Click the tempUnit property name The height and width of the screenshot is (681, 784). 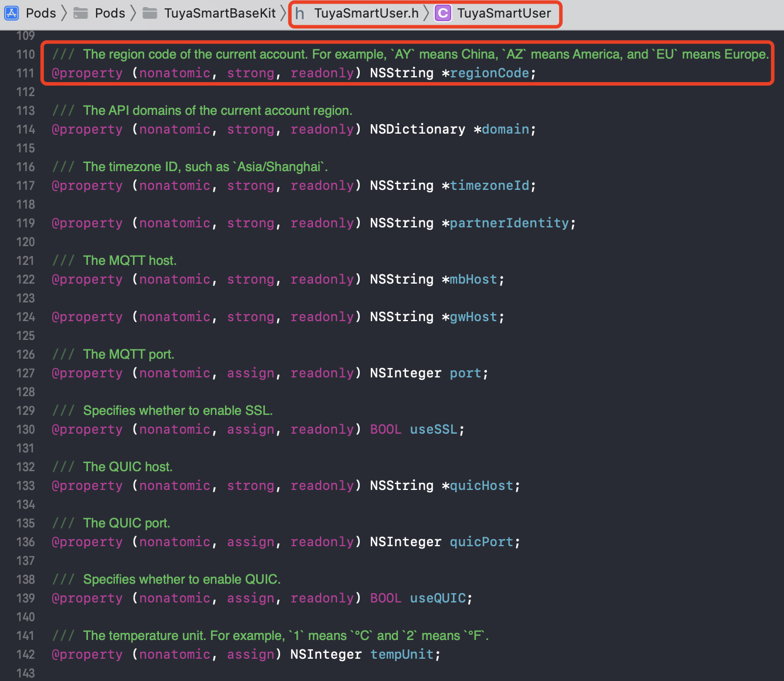[x=402, y=654]
